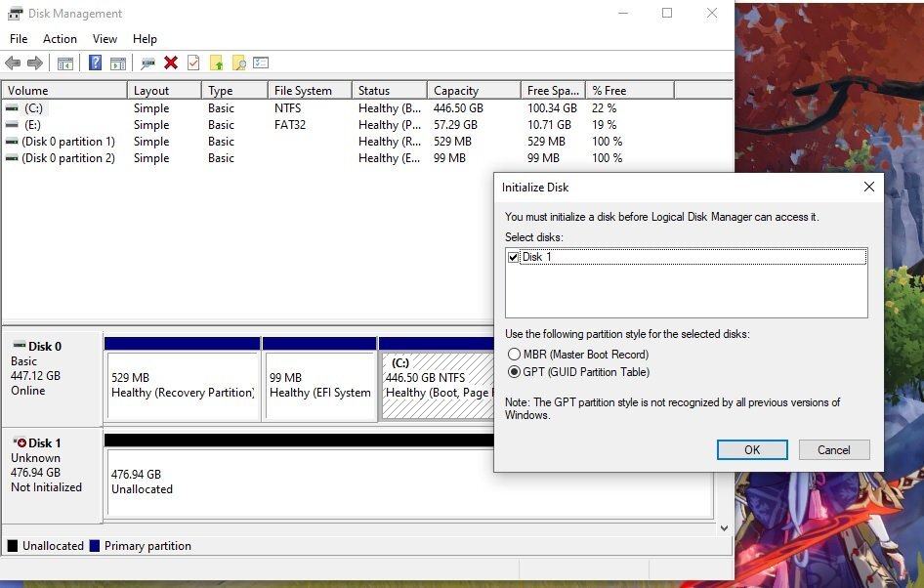The height and width of the screenshot is (588, 924).
Task: Click the FAT32 file system cell
Action: click(290, 125)
